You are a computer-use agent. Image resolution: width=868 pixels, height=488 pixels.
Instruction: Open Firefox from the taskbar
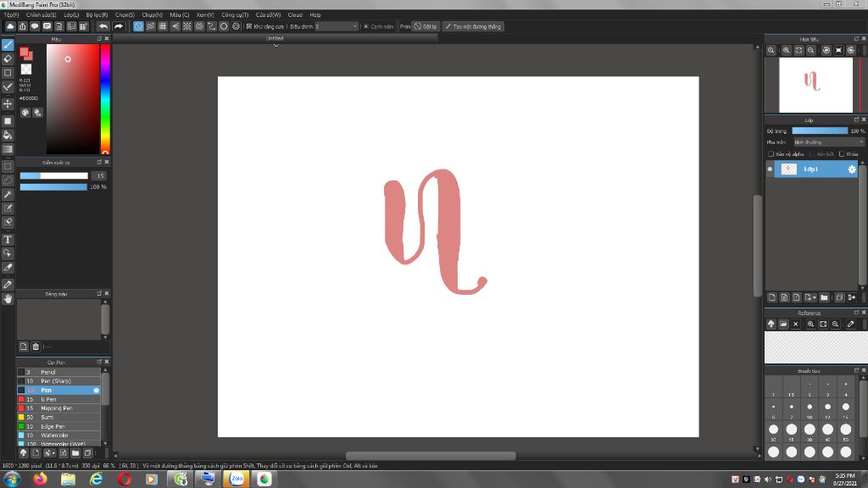coord(40,479)
